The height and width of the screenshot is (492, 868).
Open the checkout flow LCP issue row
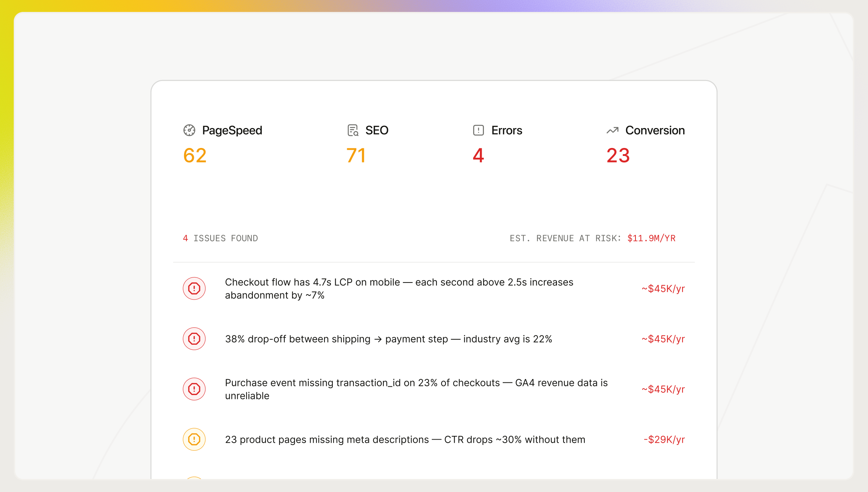coord(398,288)
